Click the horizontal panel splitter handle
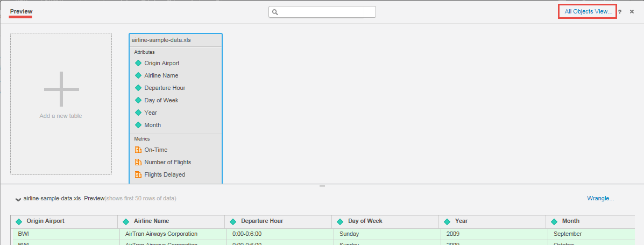 coord(322,186)
